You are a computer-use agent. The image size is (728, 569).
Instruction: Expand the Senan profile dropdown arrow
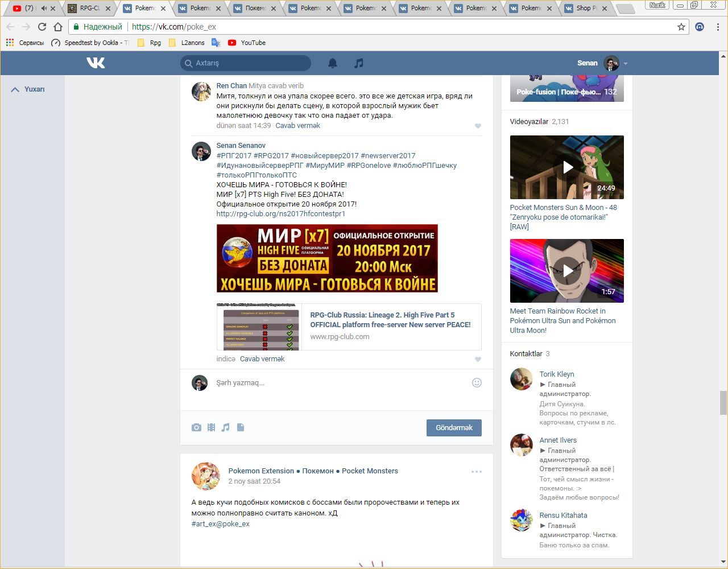coord(625,64)
